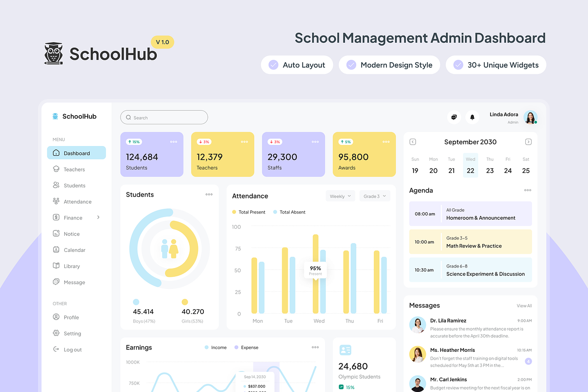Go to next month in calendar
Screen dimensions: 588x392
point(528,142)
